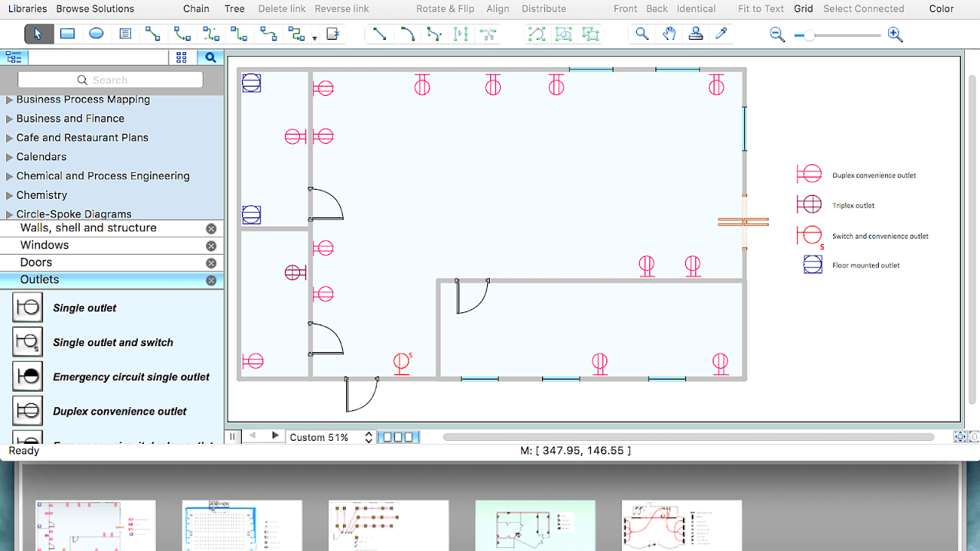This screenshot has width=980, height=551.
Task: Click Rotate & Flip
Action: pos(446,9)
